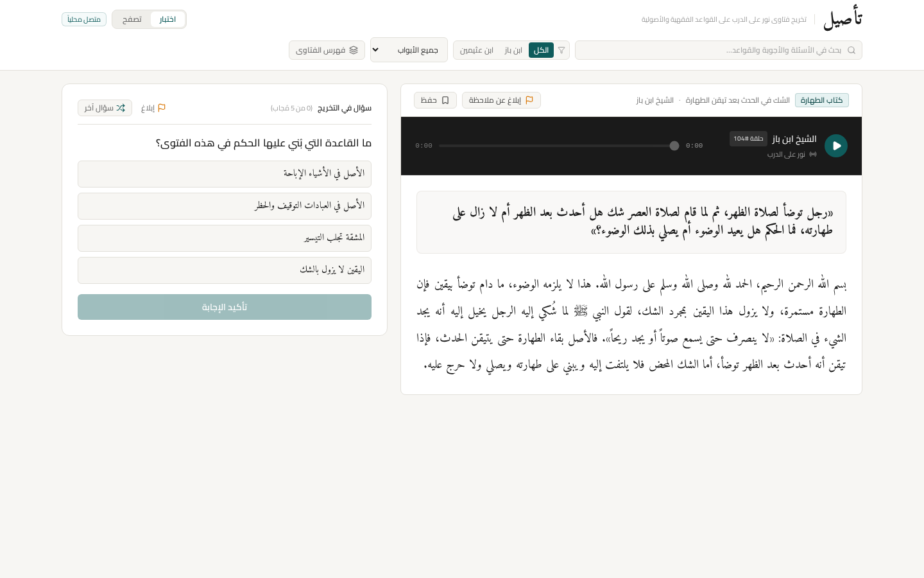The image size is (924, 578).
Task: Click the audio slider handle knob
Action: 674,146
